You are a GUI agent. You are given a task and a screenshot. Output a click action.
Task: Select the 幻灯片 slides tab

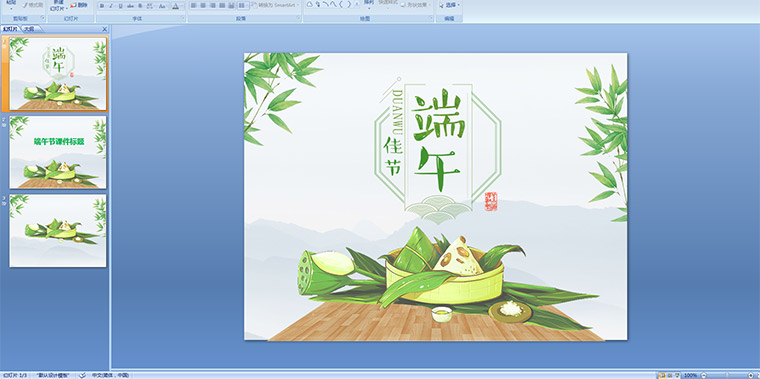click(10, 29)
